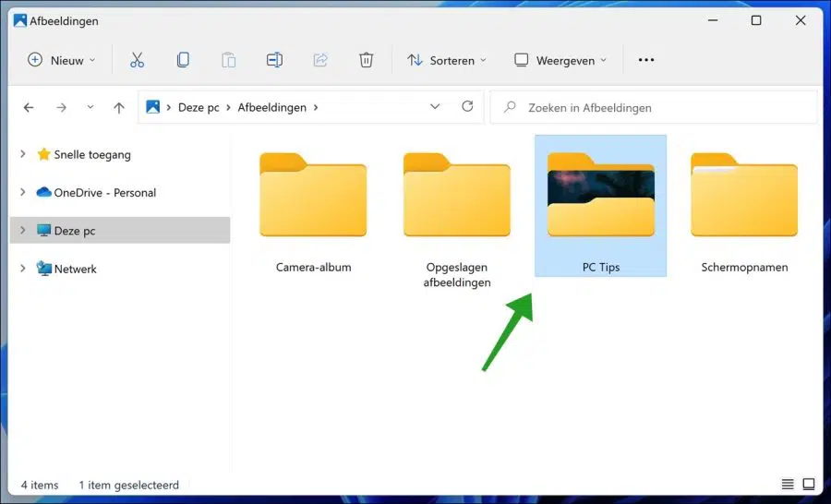Click the Cut scissors icon
831x504 pixels.
pos(137,60)
